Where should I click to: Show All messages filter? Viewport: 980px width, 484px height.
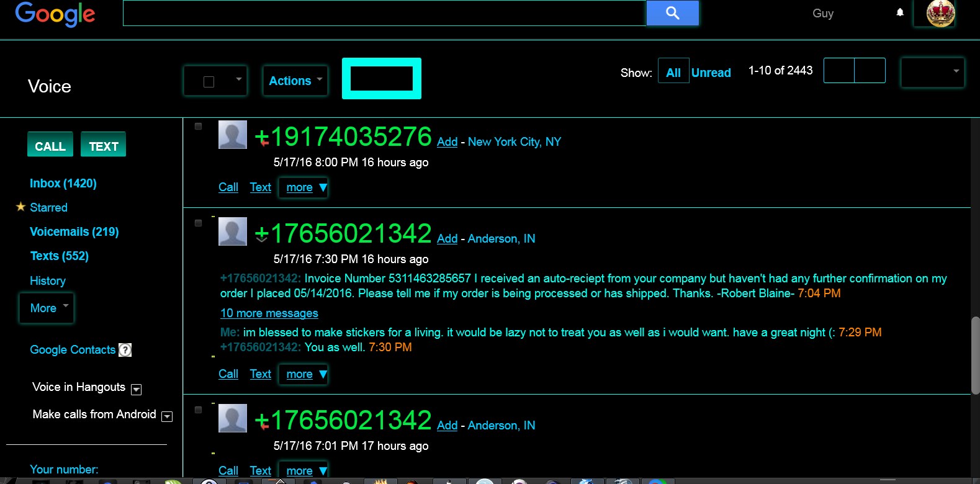coord(673,73)
